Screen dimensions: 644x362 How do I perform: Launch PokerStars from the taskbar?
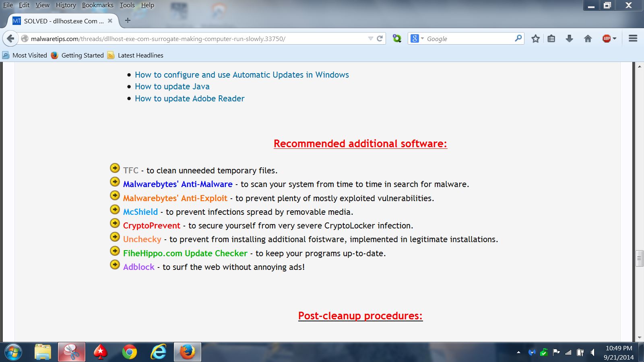coord(101,352)
